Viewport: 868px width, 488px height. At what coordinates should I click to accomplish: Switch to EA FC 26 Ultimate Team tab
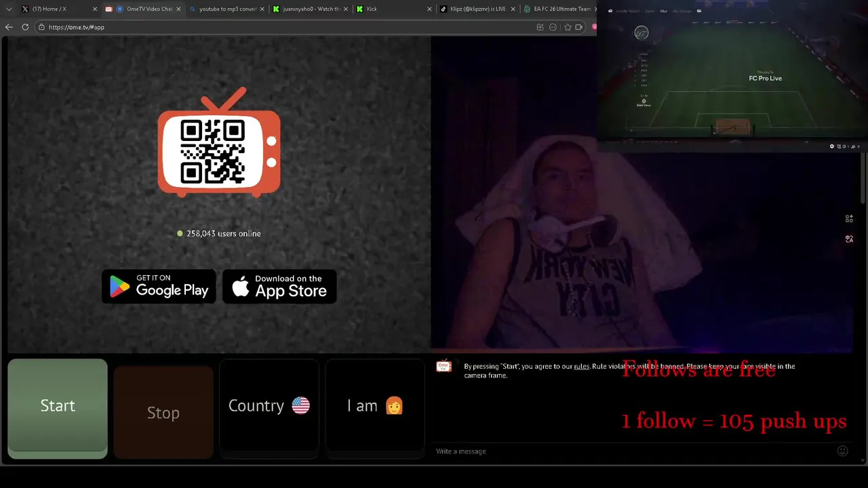(559, 9)
